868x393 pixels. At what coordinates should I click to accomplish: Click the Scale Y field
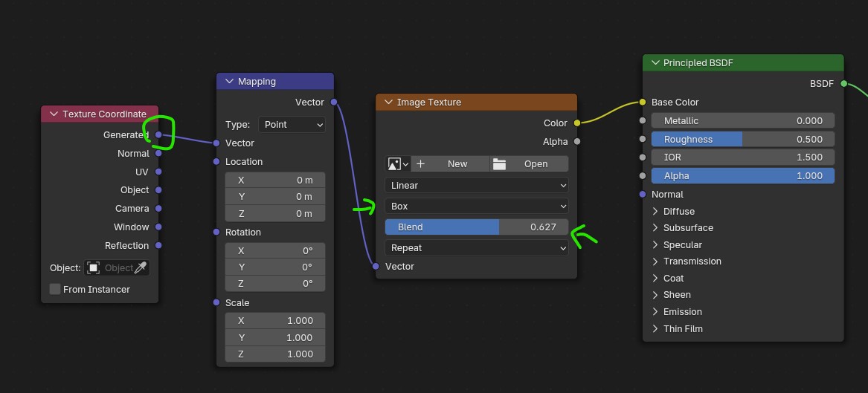pos(275,337)
